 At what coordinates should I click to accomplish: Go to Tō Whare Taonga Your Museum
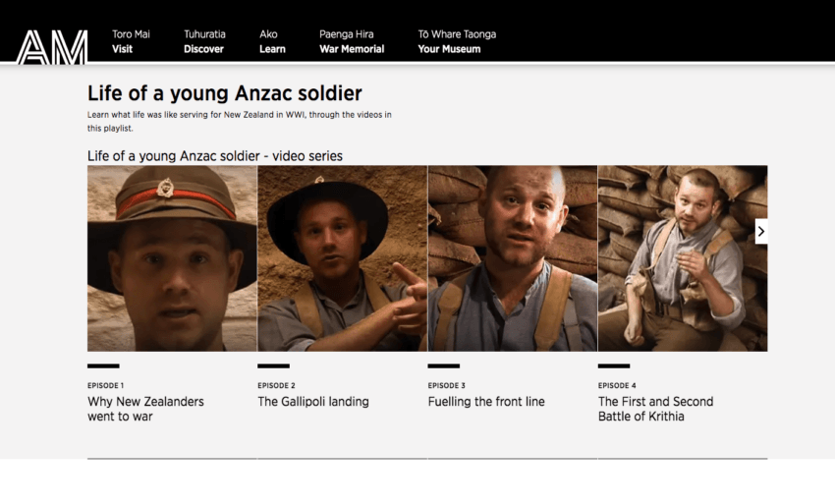(457, 41)
